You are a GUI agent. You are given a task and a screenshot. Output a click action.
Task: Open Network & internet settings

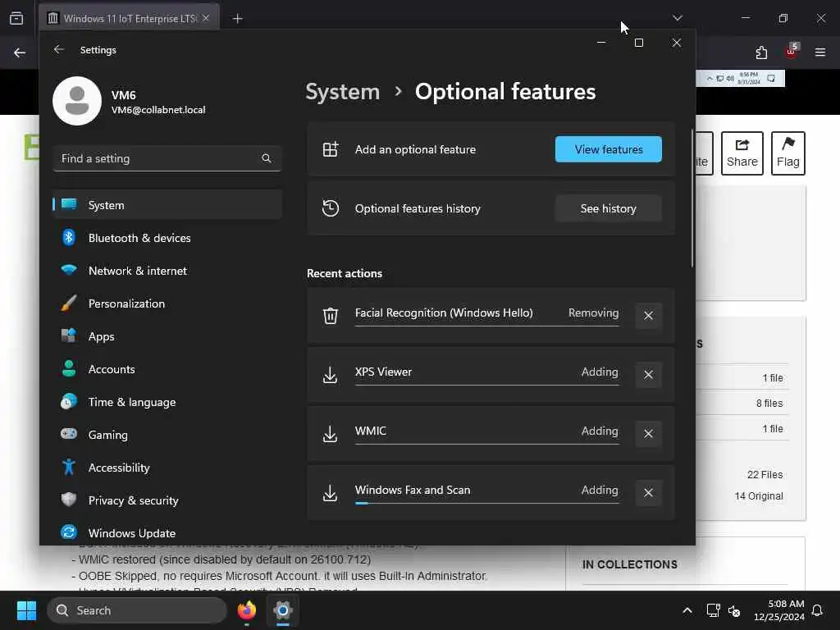tap(167, 271)
